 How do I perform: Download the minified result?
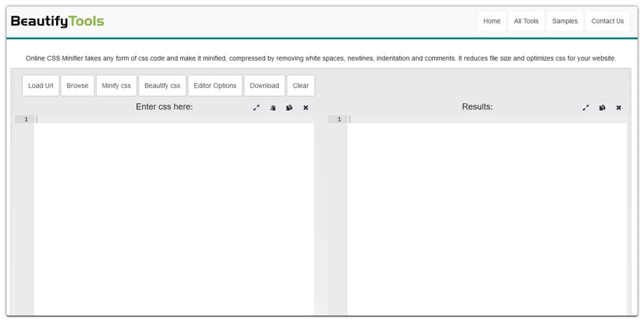(x=264, y=86)
